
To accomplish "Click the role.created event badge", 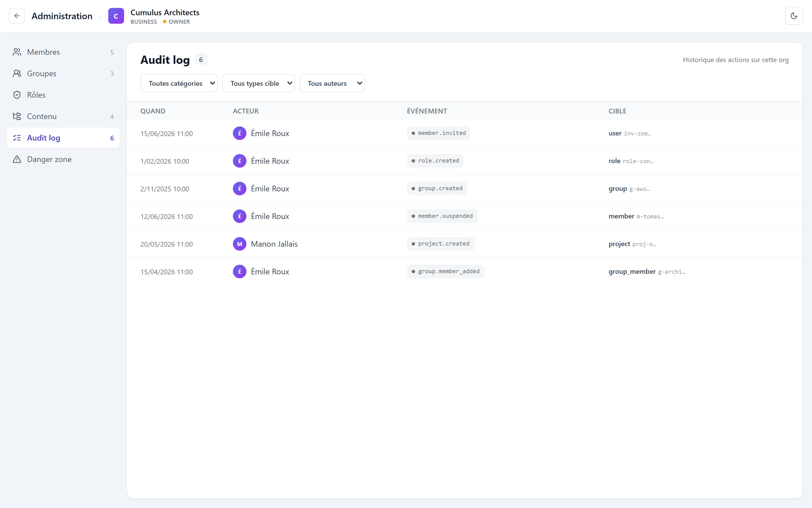I will coord(435,161).
